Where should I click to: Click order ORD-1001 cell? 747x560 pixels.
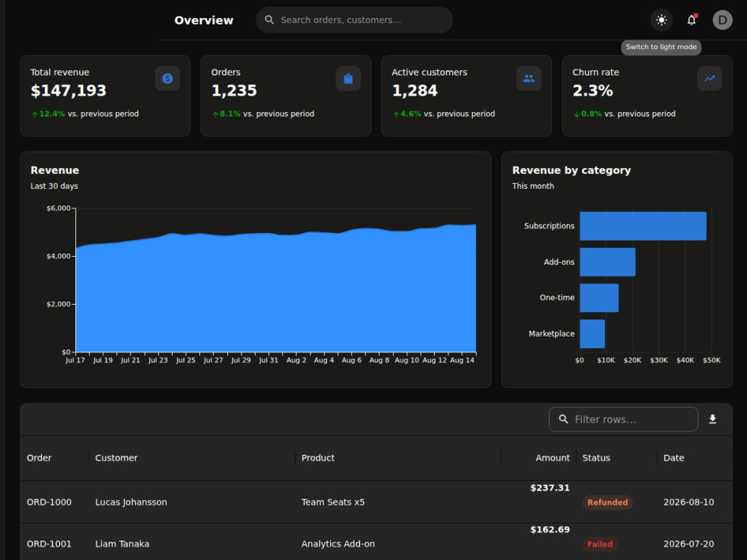pos(49,544)
